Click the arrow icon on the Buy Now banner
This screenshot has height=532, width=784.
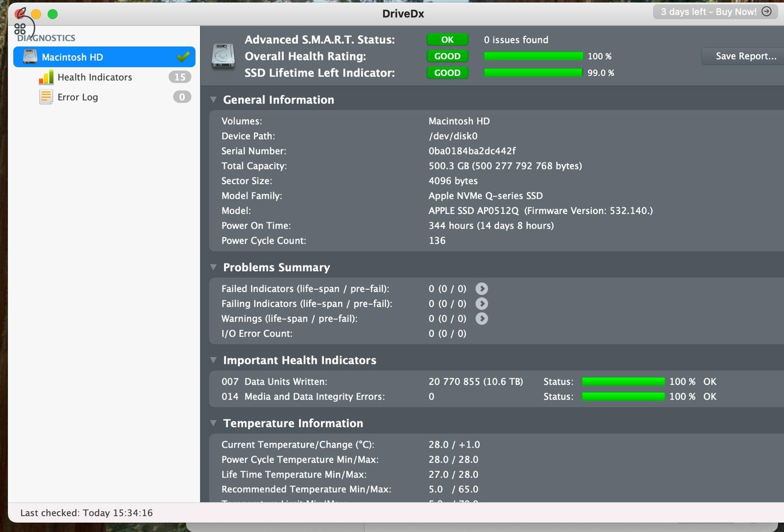(767, 12)
